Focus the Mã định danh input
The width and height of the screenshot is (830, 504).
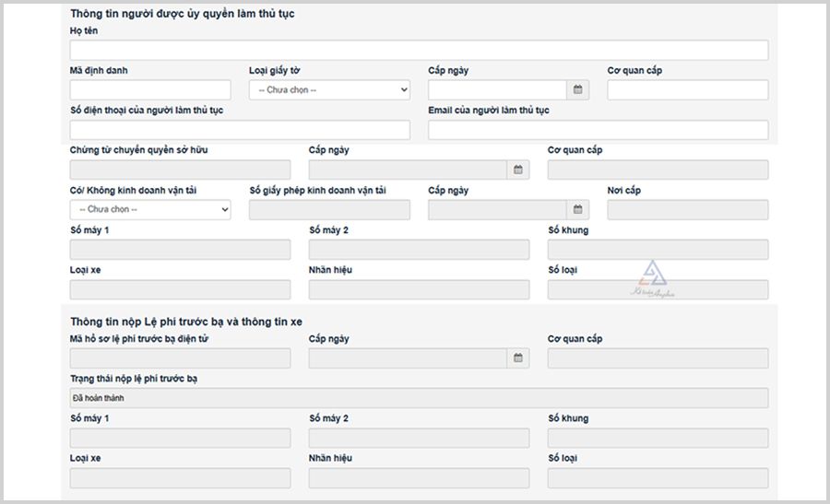coord(150,90)
